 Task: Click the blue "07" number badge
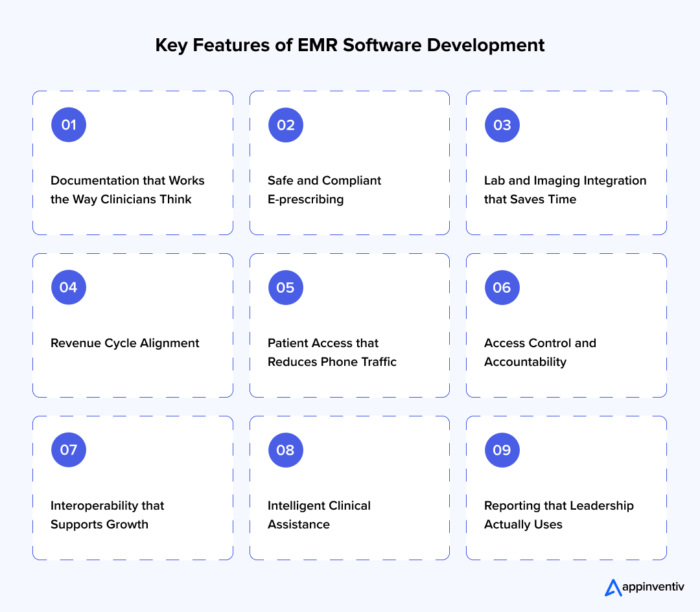click(68, 449)
